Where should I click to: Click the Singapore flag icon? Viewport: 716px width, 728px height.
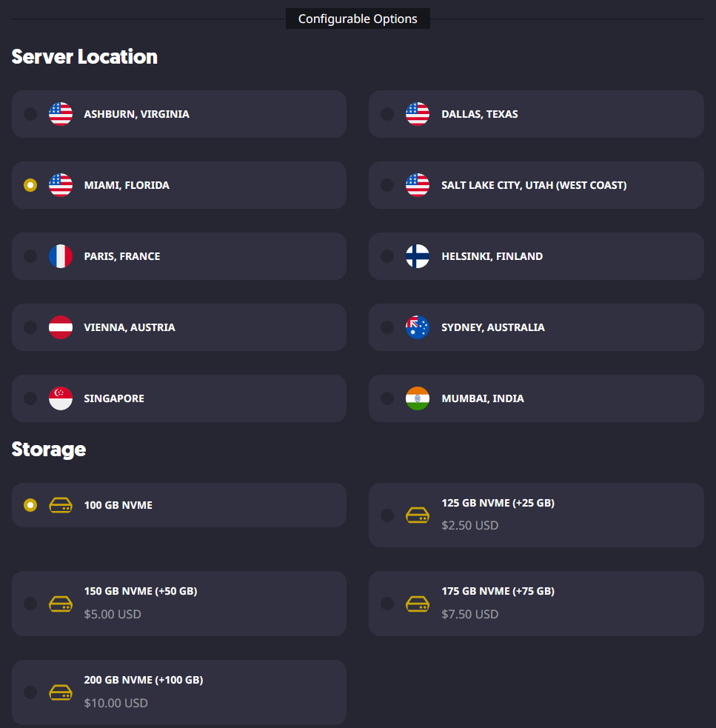coord(61,398)
